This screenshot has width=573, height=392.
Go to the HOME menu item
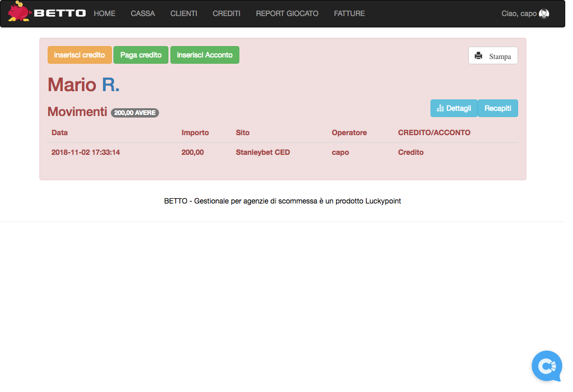pyautogui.click(x=105, y=13)
